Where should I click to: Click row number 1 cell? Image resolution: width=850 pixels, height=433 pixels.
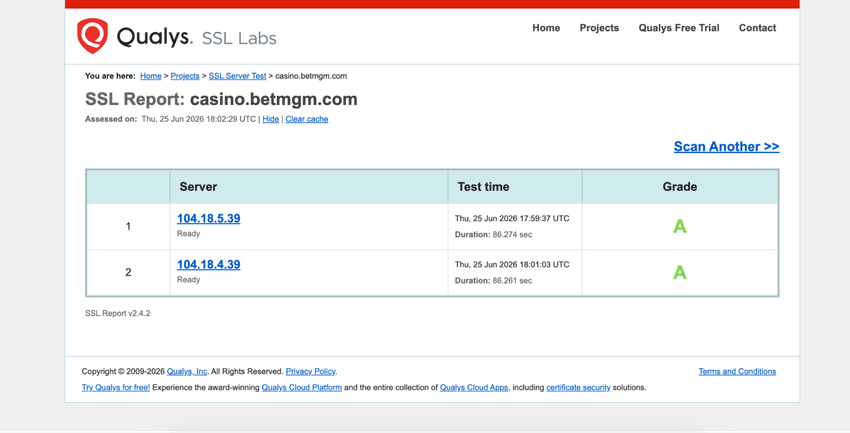tap(128, 227)
